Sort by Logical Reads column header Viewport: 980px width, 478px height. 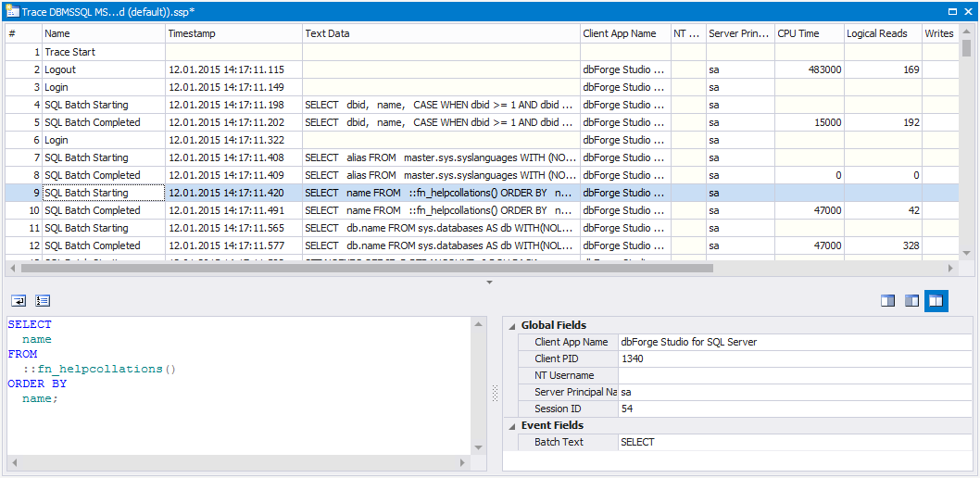pyautogui.click(x=883, y=33)
